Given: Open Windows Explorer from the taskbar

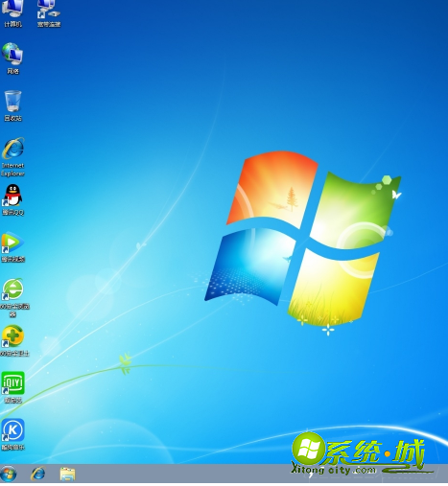Looking at the screenshot, I should point(67,474).
